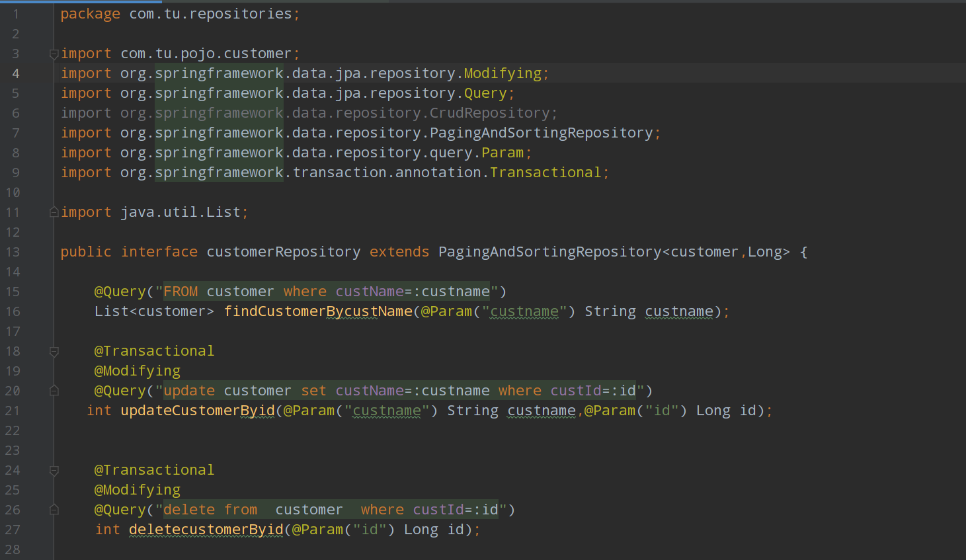Click 'PagingAndSortingRepository' in the line 7 import

coord(542,133)
